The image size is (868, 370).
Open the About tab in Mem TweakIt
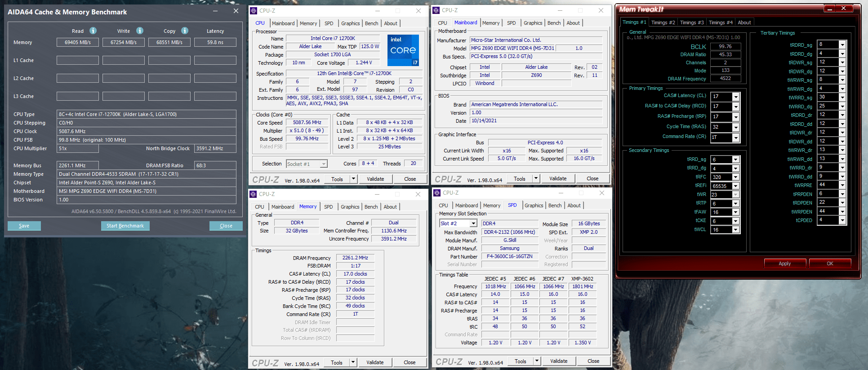pos(744,22)
